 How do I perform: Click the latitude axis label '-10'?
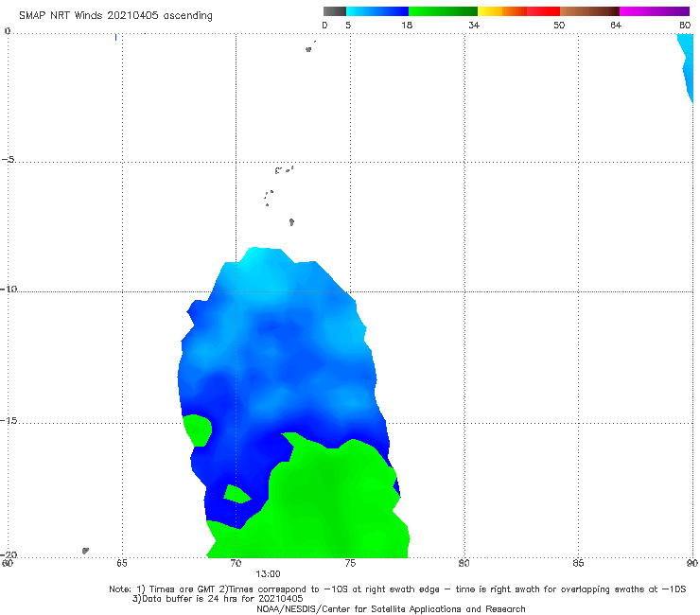coord(9,289)
